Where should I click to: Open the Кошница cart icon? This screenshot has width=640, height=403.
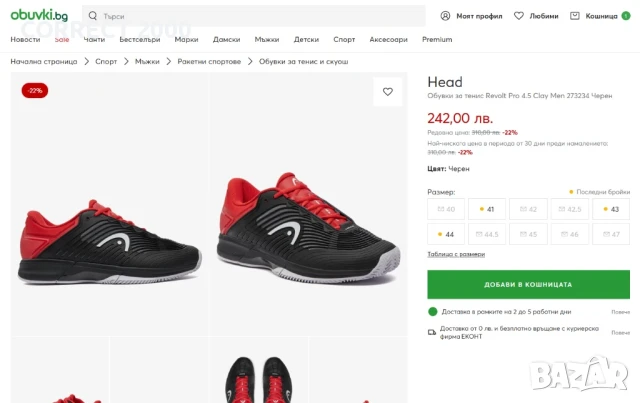pyautogui.click(x=575, y=16)
